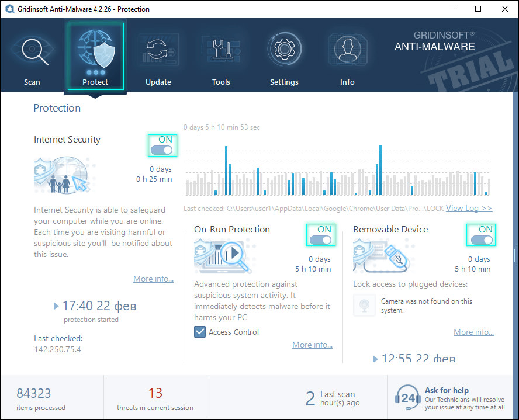Click the 24-hour Ask for Help icon

point(407,397)
